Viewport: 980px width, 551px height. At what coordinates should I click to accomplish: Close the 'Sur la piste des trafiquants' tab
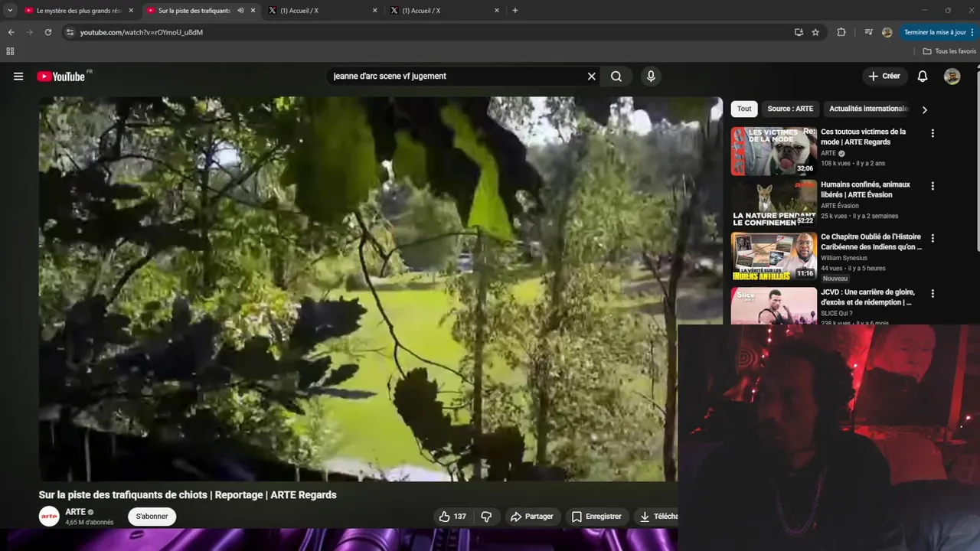coord(253,11)
